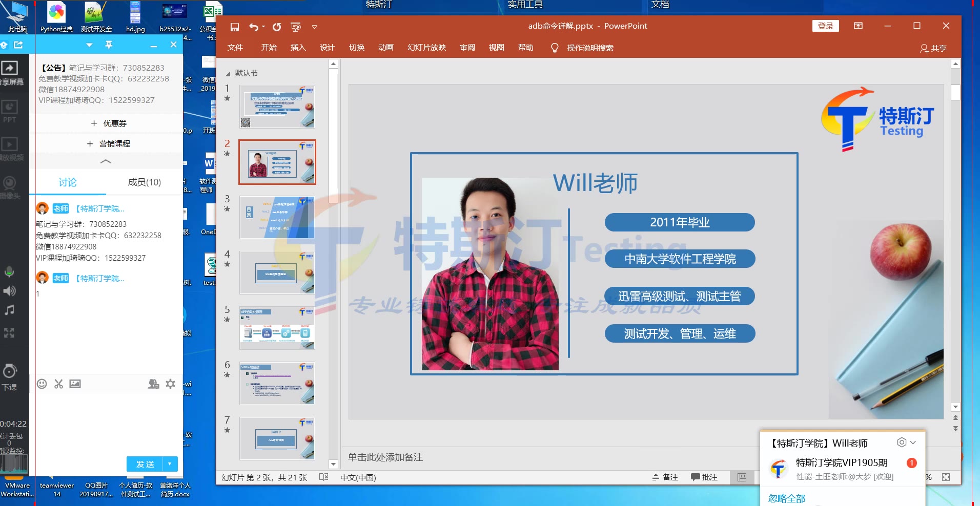The image size is (980, 506).
Task: Open the 动画 ribbon tab
Action: coord(385,48)
